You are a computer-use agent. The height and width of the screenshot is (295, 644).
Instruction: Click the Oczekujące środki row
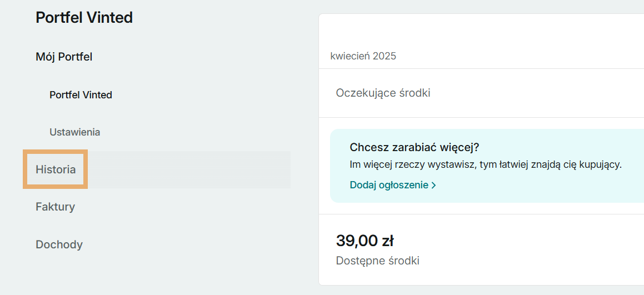[383, 93]
